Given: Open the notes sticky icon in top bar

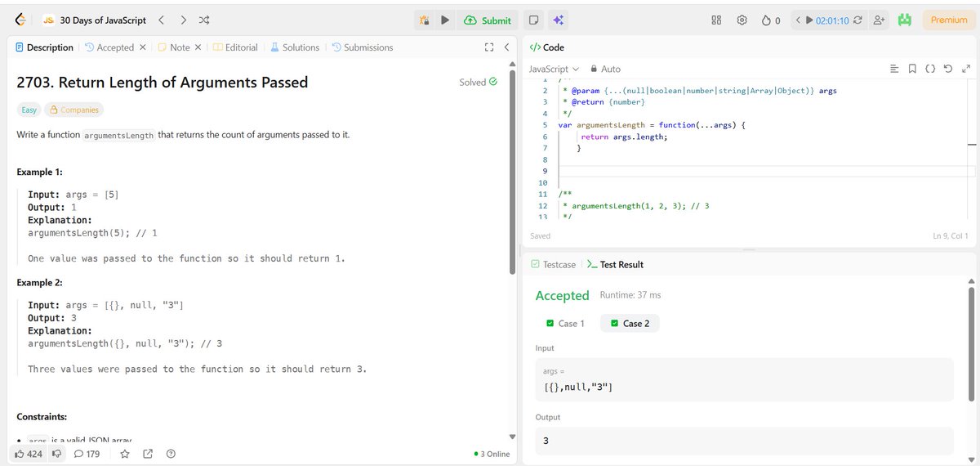Looking at the screenshot, I should point(533,20).
